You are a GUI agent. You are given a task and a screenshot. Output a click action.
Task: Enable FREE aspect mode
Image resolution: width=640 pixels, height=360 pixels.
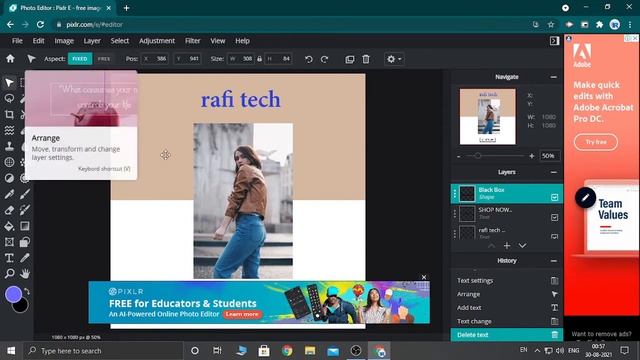pos(104,59)
